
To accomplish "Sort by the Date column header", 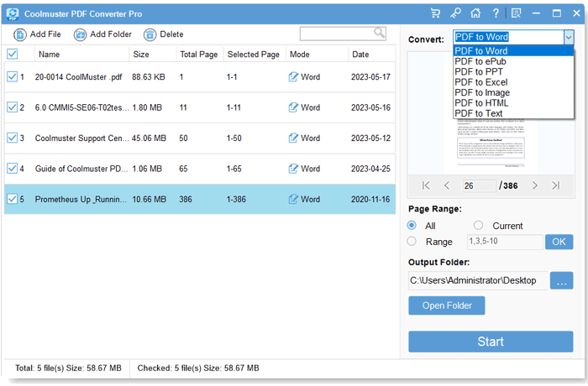I will pos(360,55).
